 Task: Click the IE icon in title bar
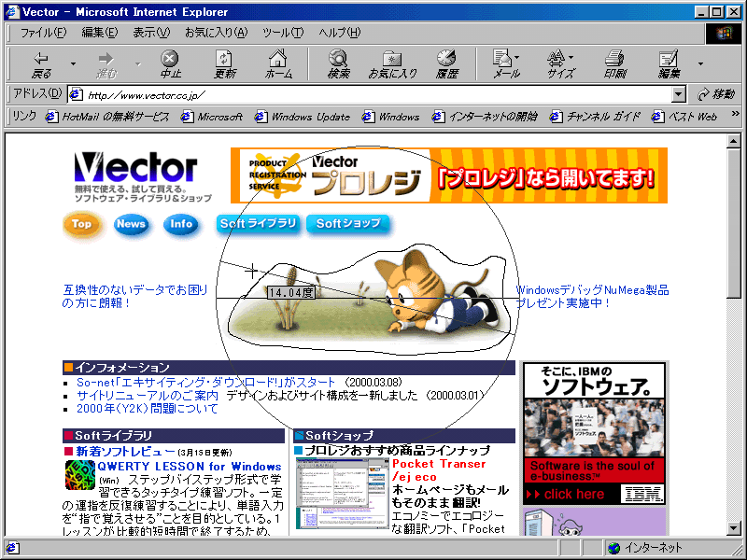tap(12, 11)
